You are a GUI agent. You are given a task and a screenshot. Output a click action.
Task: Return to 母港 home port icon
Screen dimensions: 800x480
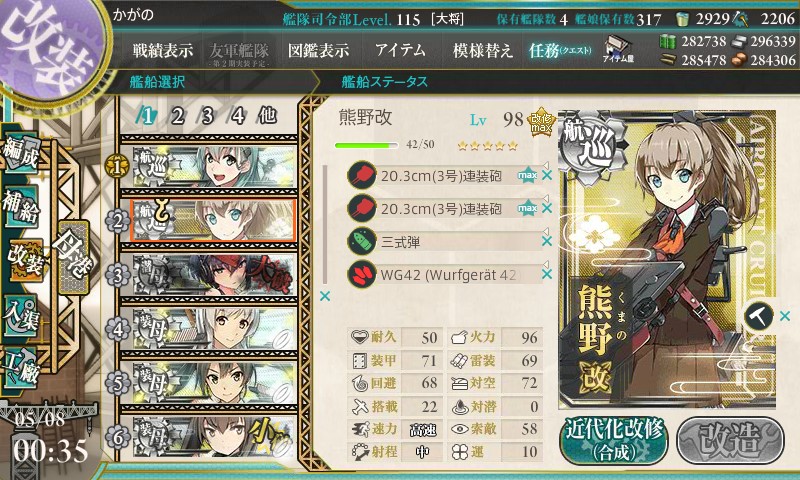click(x=73, y=257)
